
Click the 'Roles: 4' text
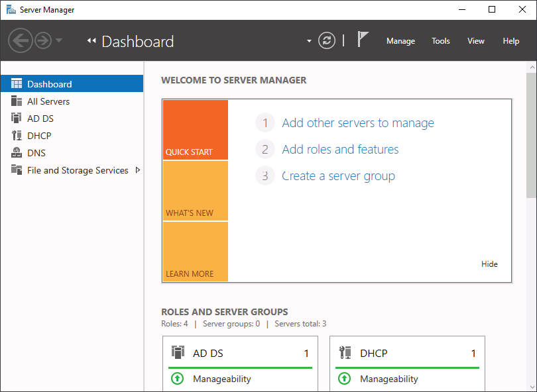(x=174, y=324)
